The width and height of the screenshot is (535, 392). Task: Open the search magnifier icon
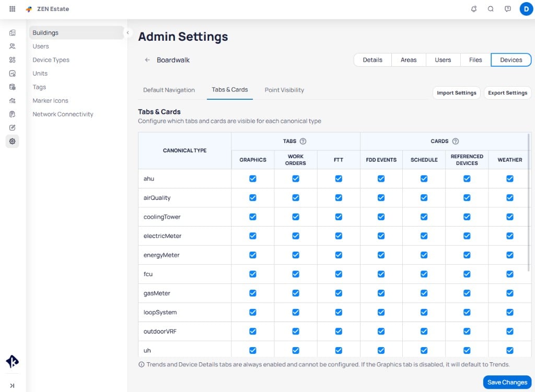491,9
